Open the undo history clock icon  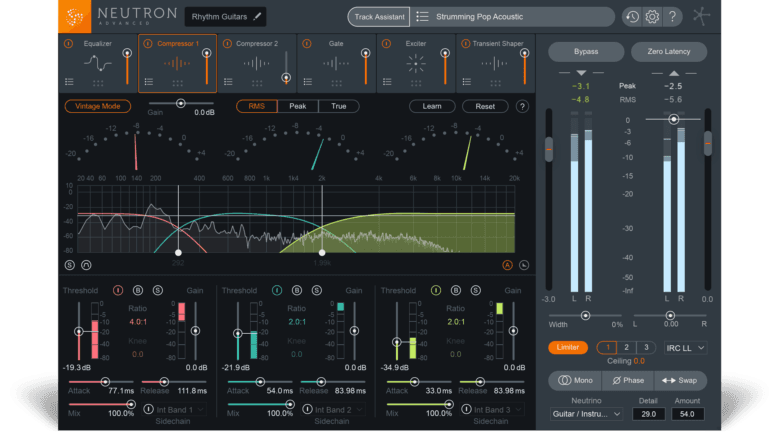(632, 17)
